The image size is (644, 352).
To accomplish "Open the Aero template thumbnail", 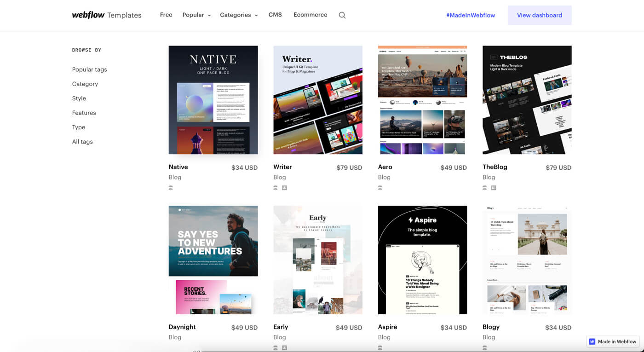I will click(x=422, y=100).
